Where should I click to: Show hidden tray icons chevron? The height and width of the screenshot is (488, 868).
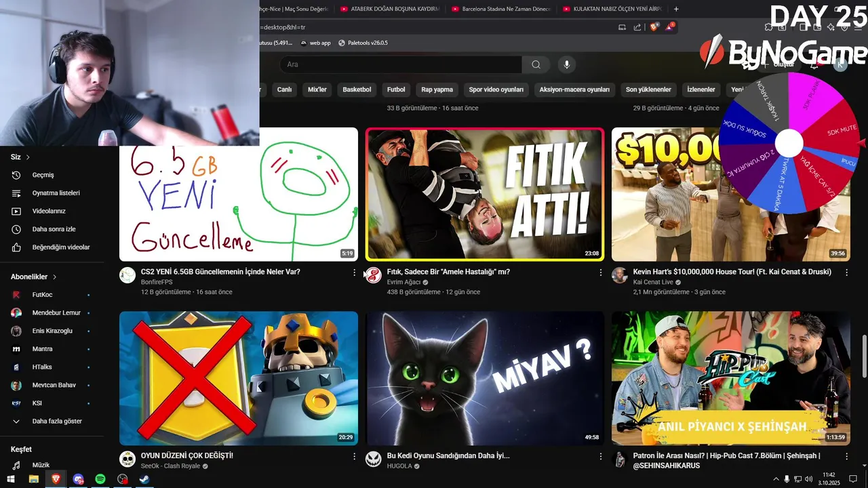776,479
